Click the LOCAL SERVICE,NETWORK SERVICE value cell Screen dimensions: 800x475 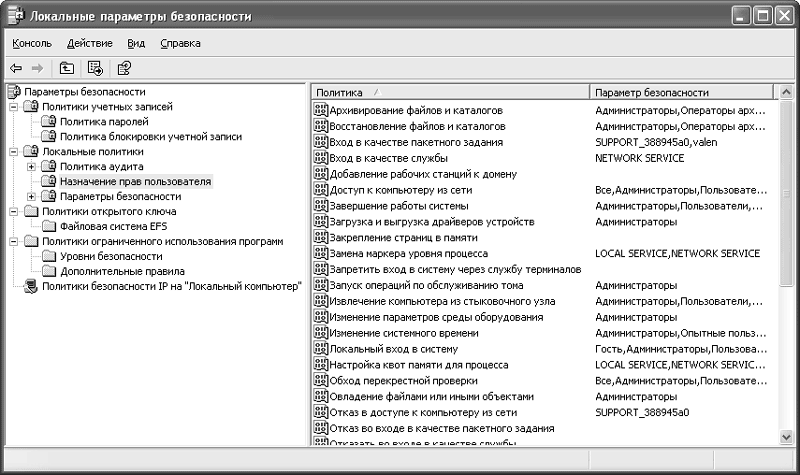click(678, 253)
